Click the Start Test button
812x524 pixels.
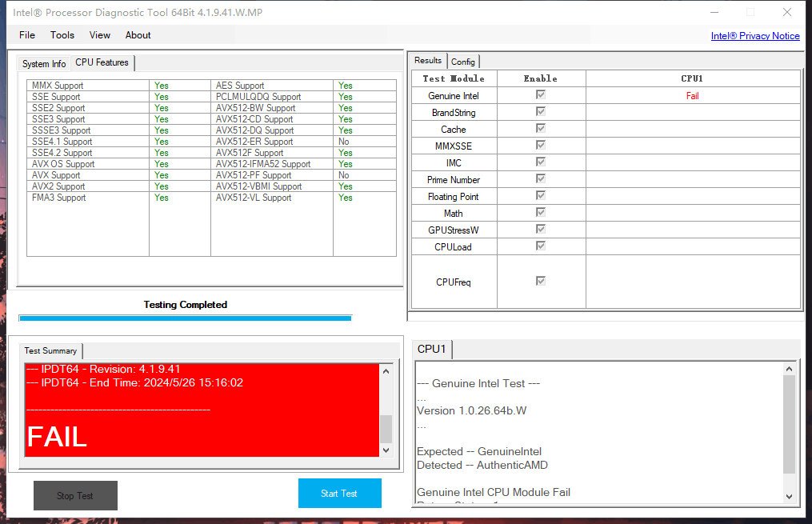pos(339,493)
